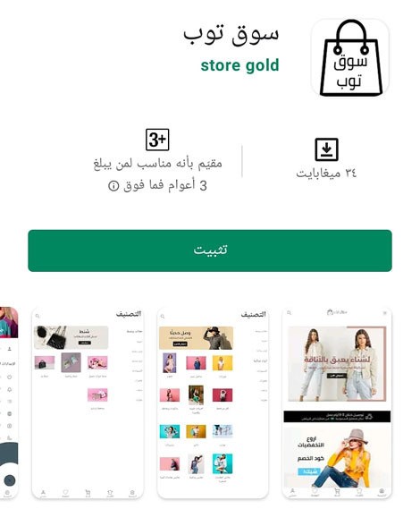Open the store gold developer link

click(239, 65)
